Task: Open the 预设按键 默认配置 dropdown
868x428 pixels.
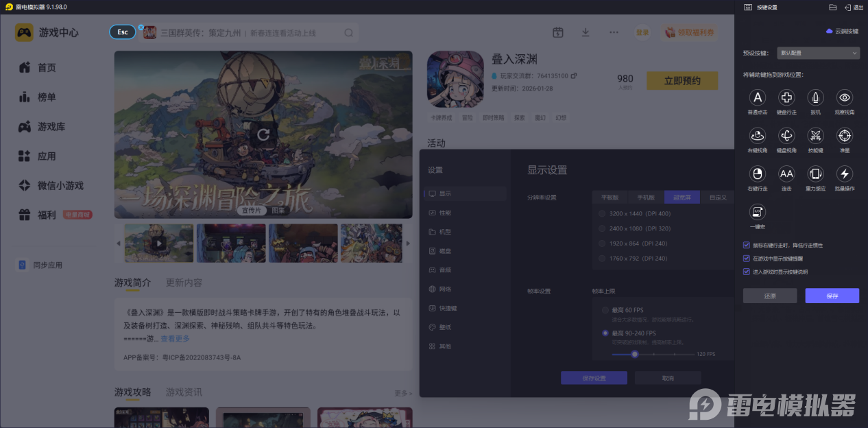Action: click(x=819, y=53)
